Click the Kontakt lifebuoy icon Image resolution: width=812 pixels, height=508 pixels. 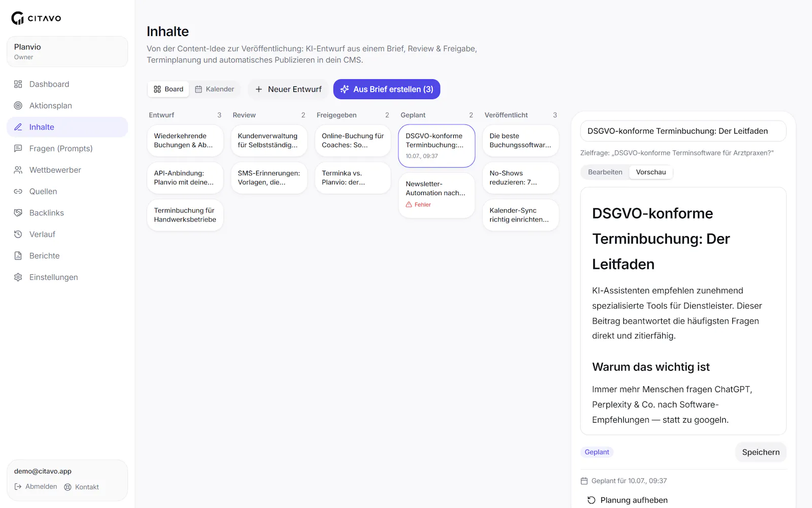(67, 487)
